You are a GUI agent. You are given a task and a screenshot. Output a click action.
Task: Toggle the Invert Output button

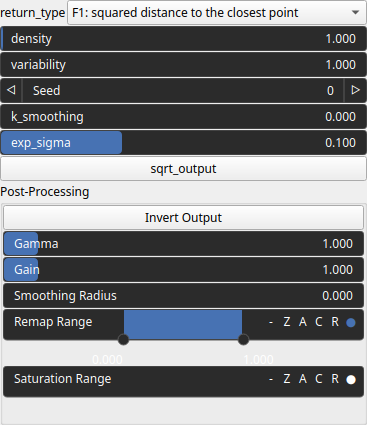coord(183,218)
